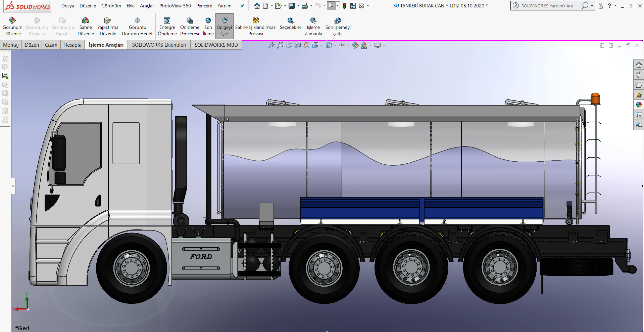Click Son işlemeyi çağır recall render

pos(338,27)
